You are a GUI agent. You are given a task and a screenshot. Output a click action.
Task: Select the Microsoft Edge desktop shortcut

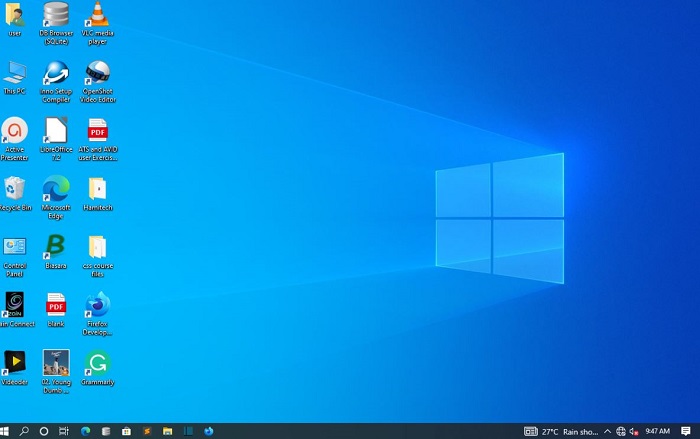[56, 197]
